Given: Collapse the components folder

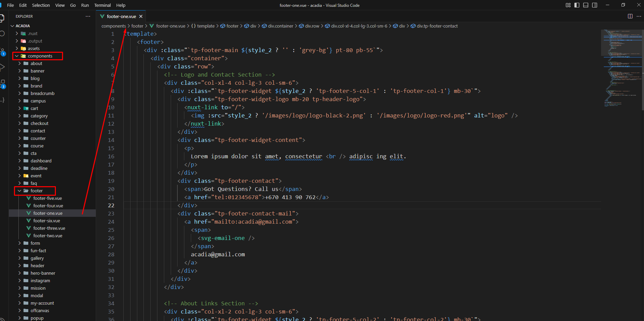Looking at the screenshot, I should (17, 56).
